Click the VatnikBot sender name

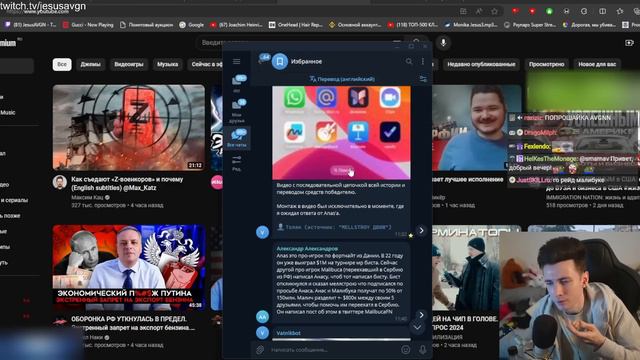[x=288, y=333]
